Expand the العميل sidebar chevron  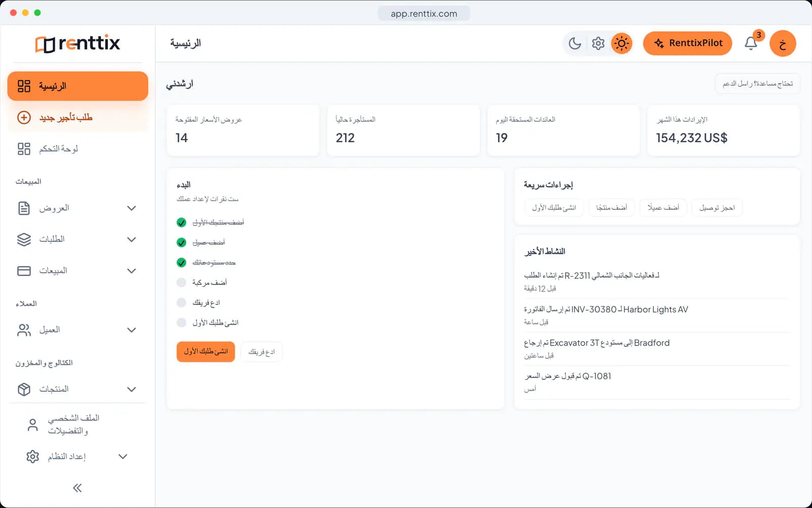[x=131, y=330]
